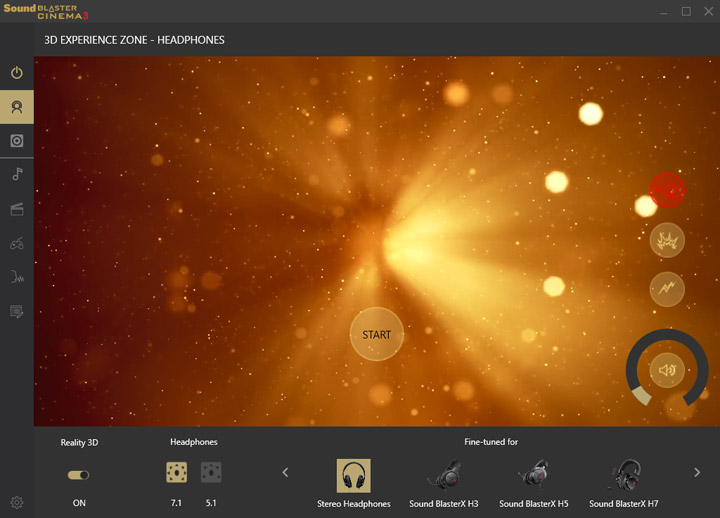Choose Sound BlasterX H5 headset
Image resolution: width=720 pixels, height=518 pixels.
[534, 475]
